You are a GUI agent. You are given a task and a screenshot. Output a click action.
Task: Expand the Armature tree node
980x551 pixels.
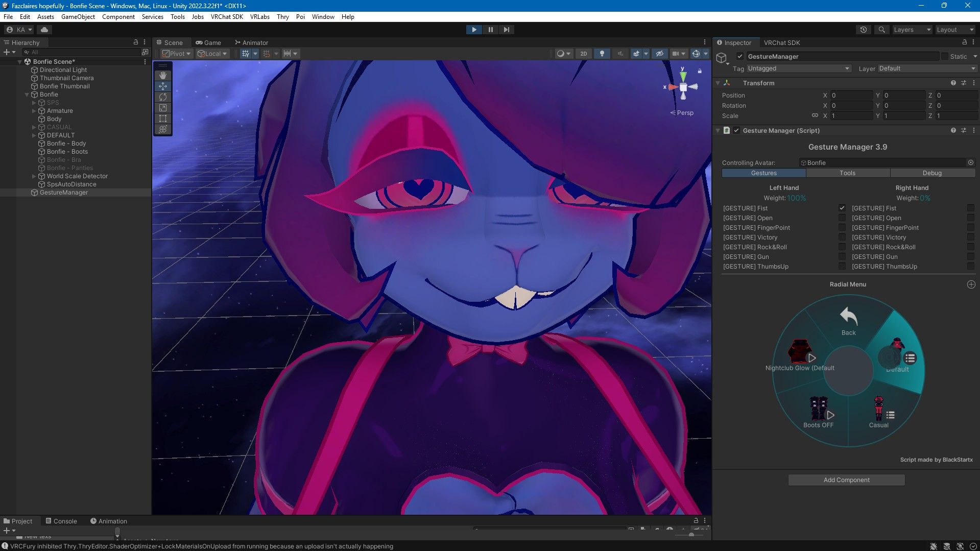(34, 111)
